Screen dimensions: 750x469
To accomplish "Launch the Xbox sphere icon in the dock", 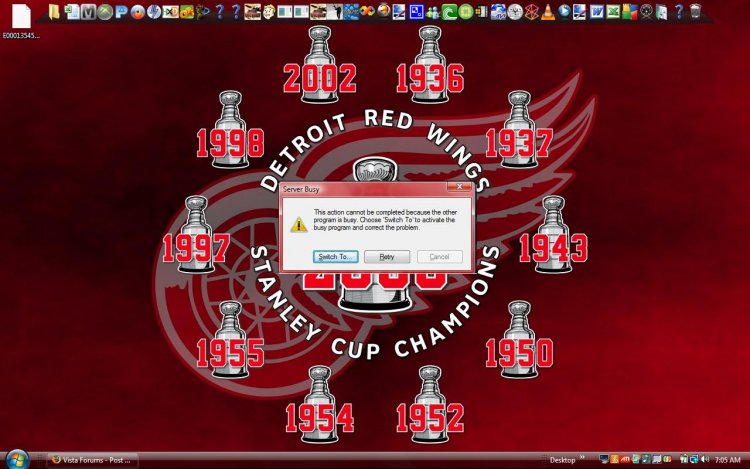I will pyautogui.click(x=105, y=12).
